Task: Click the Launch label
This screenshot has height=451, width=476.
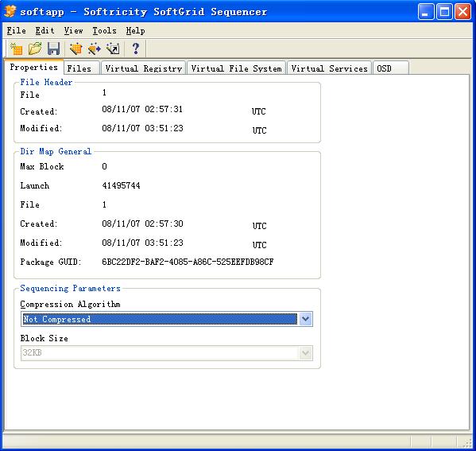Action: (x=35, y=185)
